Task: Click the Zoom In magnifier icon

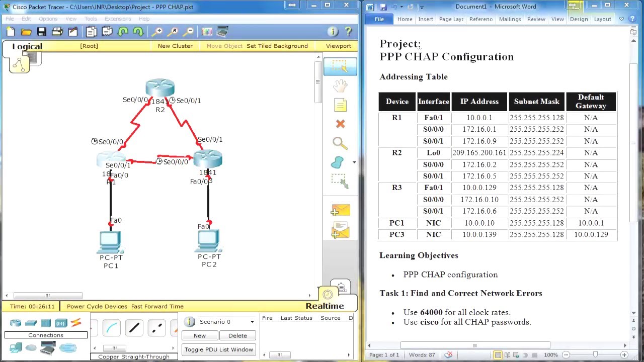Action: [x=157, y=32]
